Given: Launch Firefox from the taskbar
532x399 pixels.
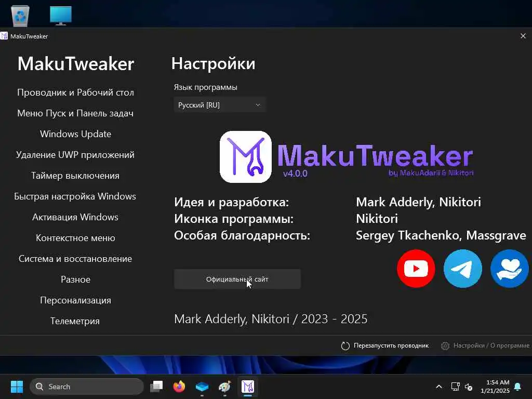Looking at the screenshot, I should [x=179, y=387].
